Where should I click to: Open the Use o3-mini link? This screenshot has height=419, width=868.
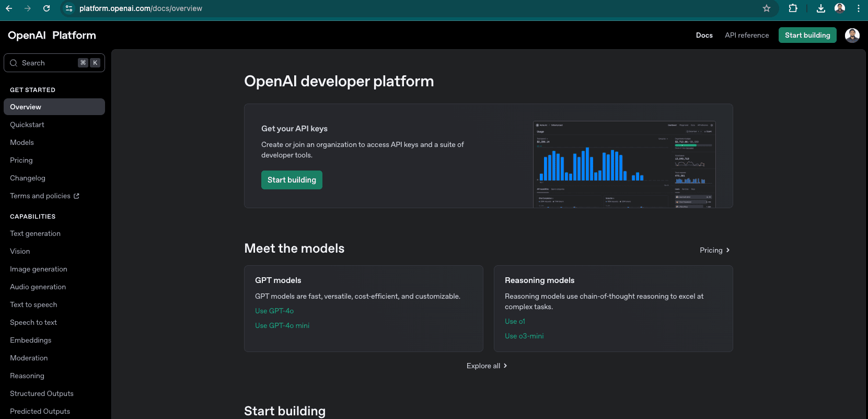coord(524,336)
